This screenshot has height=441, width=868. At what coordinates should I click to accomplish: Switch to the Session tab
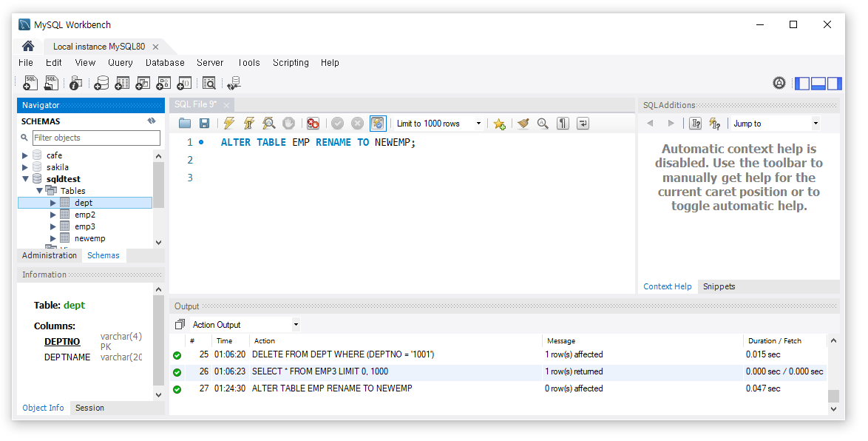pos(89,408)
